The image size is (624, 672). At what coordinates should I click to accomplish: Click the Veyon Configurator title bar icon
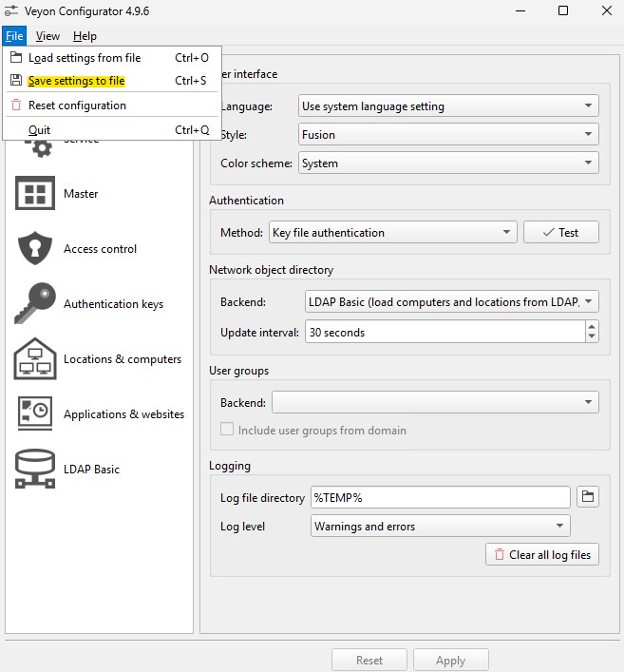pyautogui.click(x=11, y=11)
